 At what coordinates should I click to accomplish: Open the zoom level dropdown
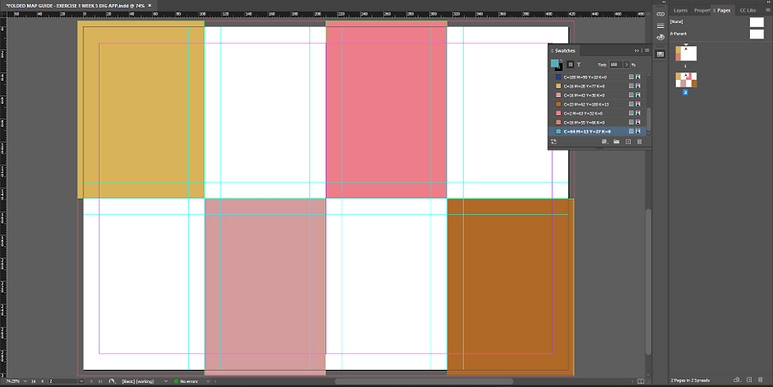pos(26,381)
